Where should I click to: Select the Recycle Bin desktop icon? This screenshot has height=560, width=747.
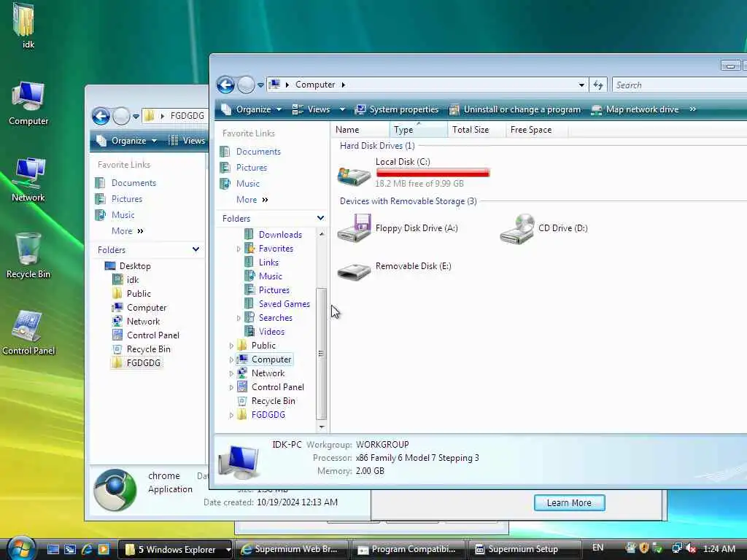click(x=28, y=256)
